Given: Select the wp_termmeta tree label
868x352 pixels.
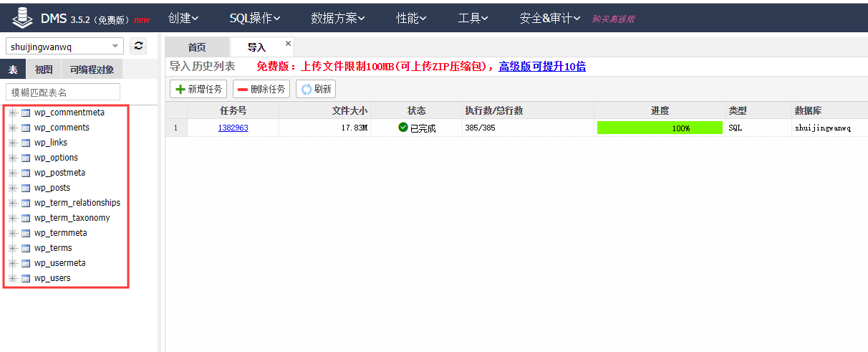Looking at the screenshot, I should point(60,233).
